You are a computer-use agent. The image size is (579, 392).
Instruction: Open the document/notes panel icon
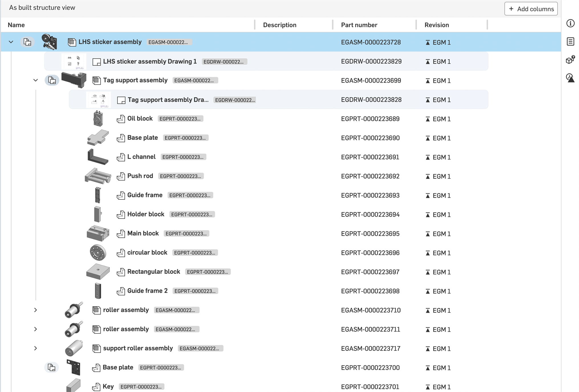point(571,42)
